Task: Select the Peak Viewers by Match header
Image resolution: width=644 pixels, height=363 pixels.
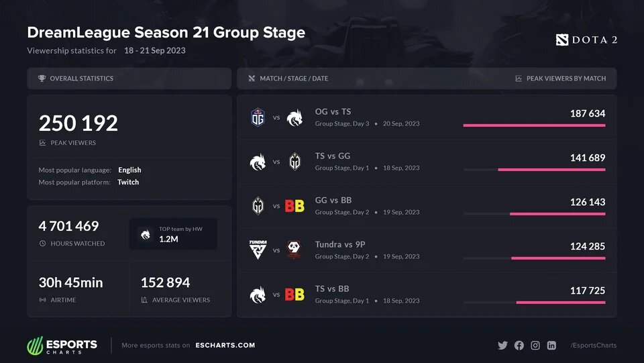Action: pos(566,79)
